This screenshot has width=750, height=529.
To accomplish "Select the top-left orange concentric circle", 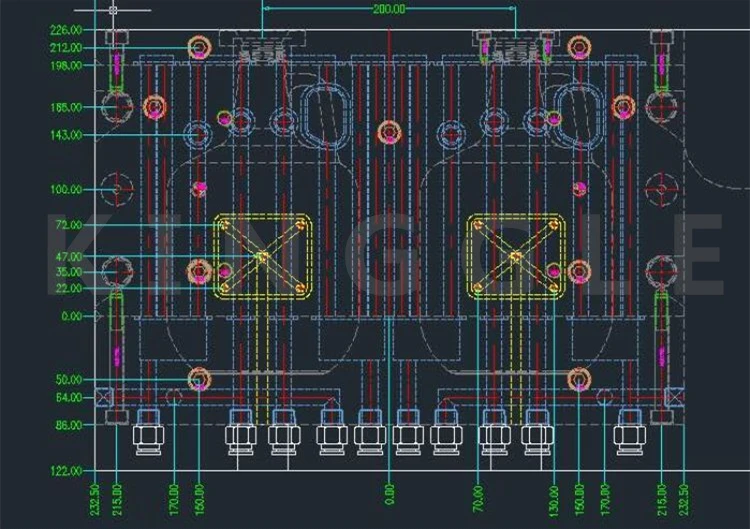I will pyautogui.click(x=199, y=47).
